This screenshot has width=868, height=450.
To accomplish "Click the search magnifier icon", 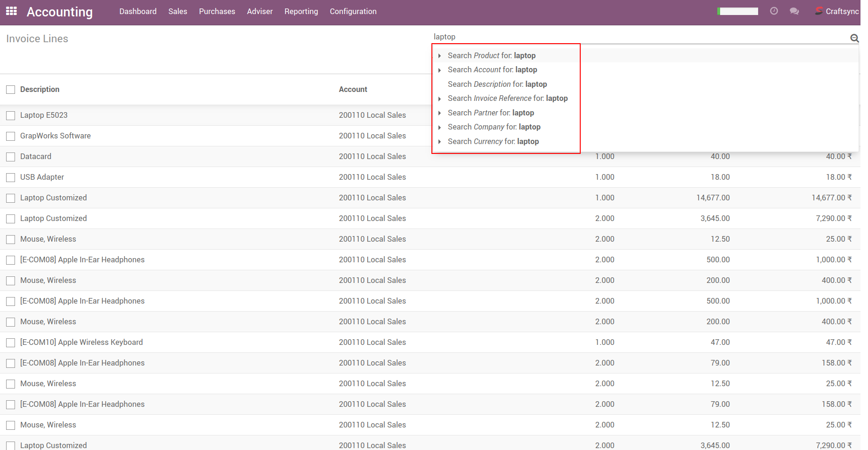I will pyautogui.click(x=854, y=38).
